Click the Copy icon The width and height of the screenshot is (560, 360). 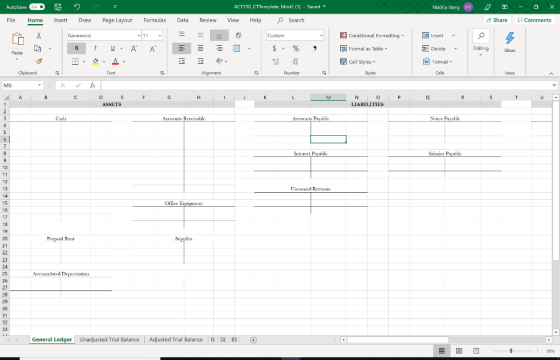(x=38, y=48)
